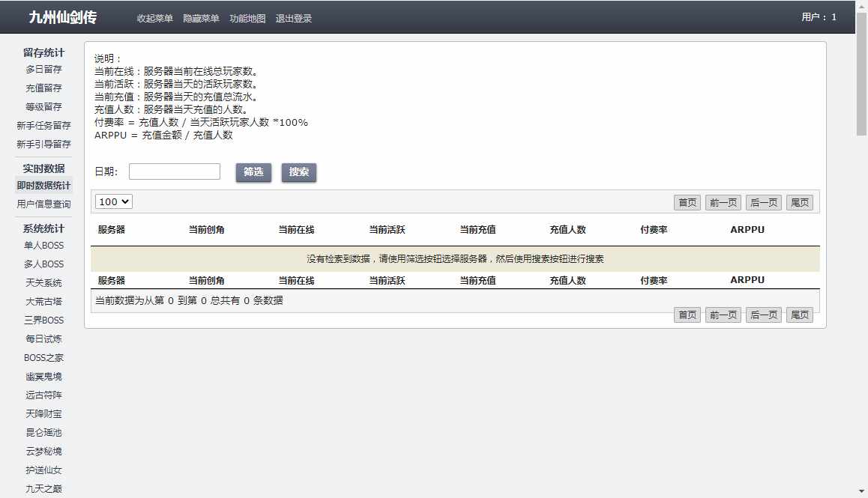Viewport: 868px width, 498px height.
Task: Click the top 前一页 pagination button
Action: [723, 203]
